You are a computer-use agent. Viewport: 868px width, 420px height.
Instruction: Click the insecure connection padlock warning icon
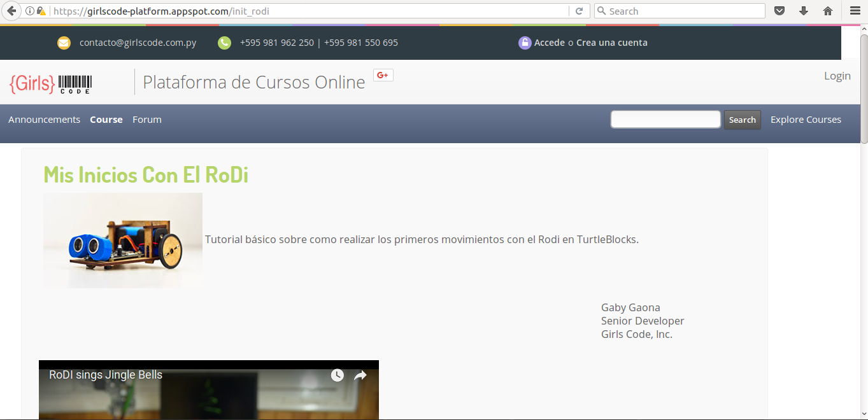(x=41, y=11)
